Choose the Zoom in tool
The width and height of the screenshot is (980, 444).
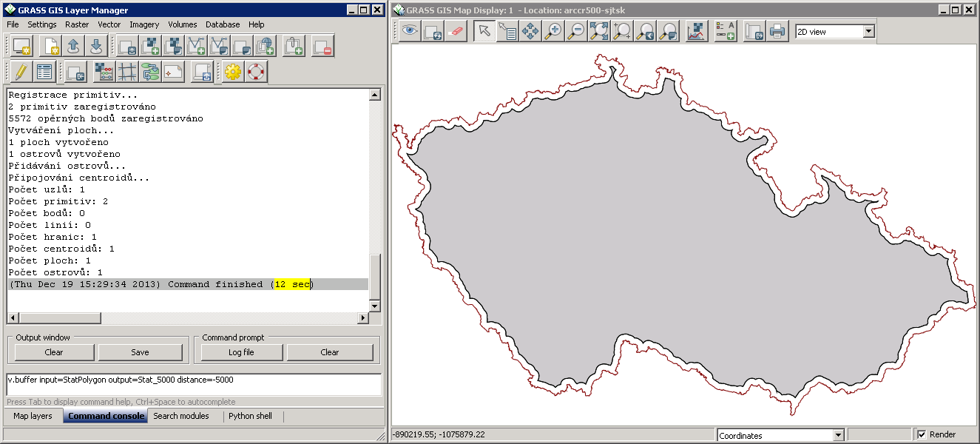553,31
